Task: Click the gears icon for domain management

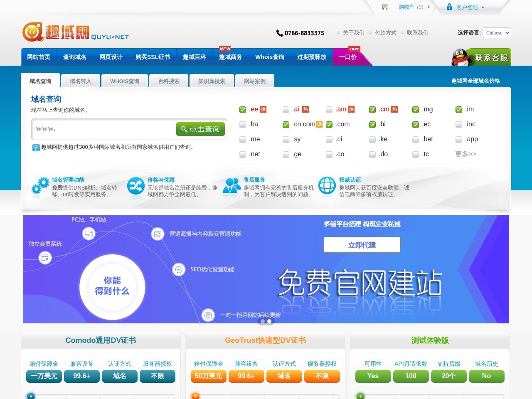Action: pos(40,186)
